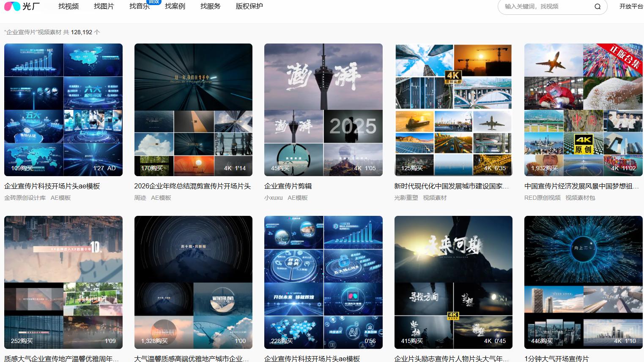Click the 1,932购买 purchase count
The image size is (644, 362).
[x=545, y=168]
